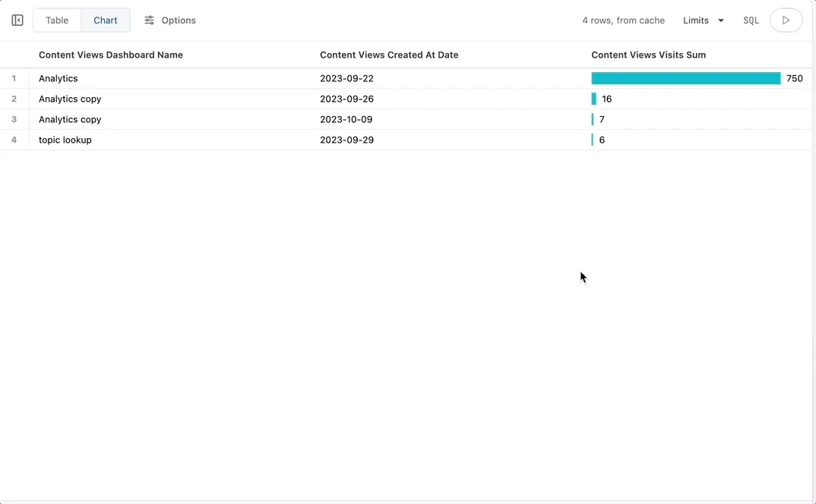Screen dimensions: 816x504
Task: Sort by Content Views Created At Date header
Action: tap(389, 55)
